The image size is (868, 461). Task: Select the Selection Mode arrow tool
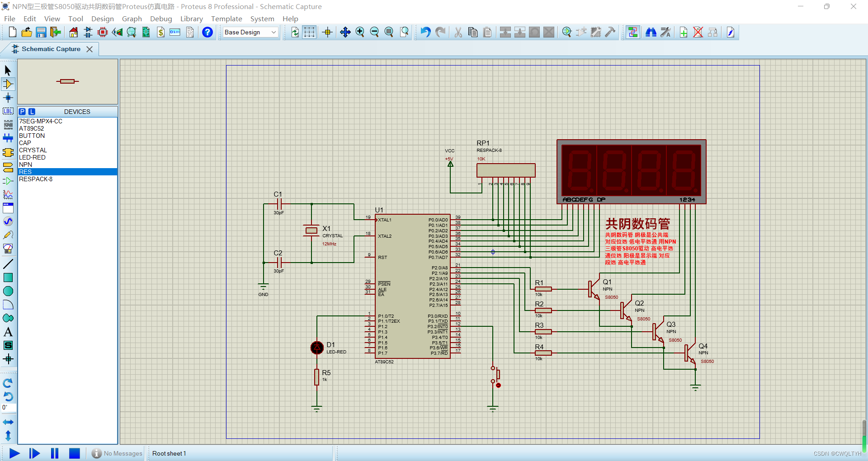[x=8, y=70]
